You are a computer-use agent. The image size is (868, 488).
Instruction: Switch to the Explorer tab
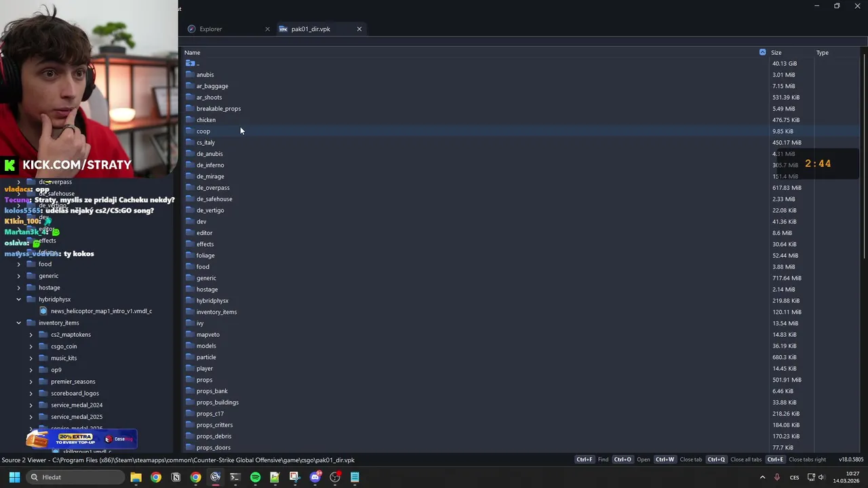point(227,29)
